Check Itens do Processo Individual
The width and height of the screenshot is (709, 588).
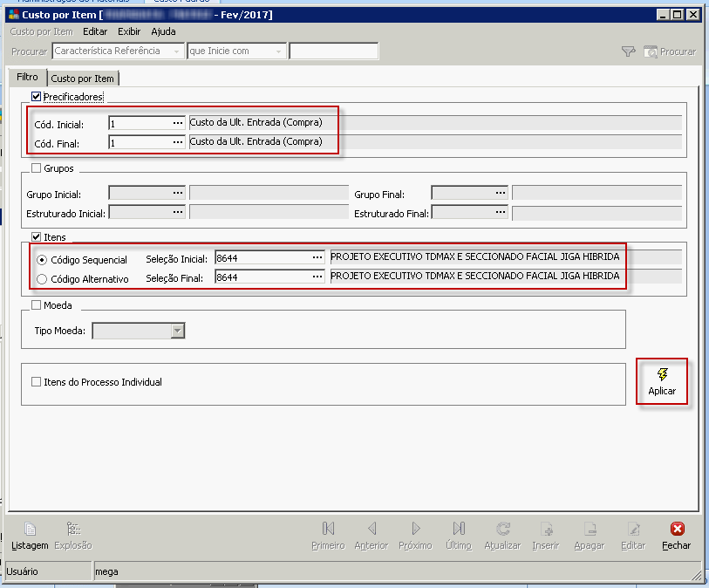(36, 381)
